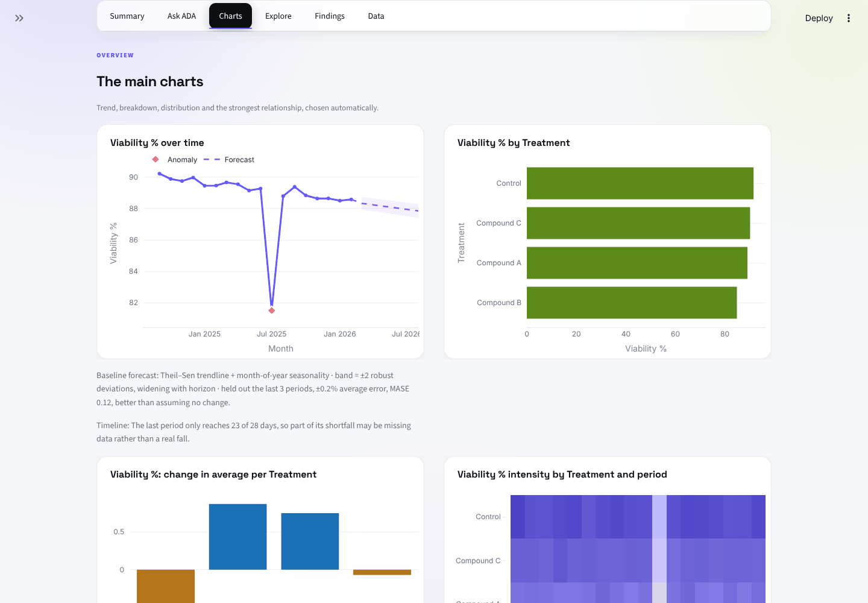Toggle the Forecast legend entry
This screenshot has height=603, width=868.
click(229, 160)
